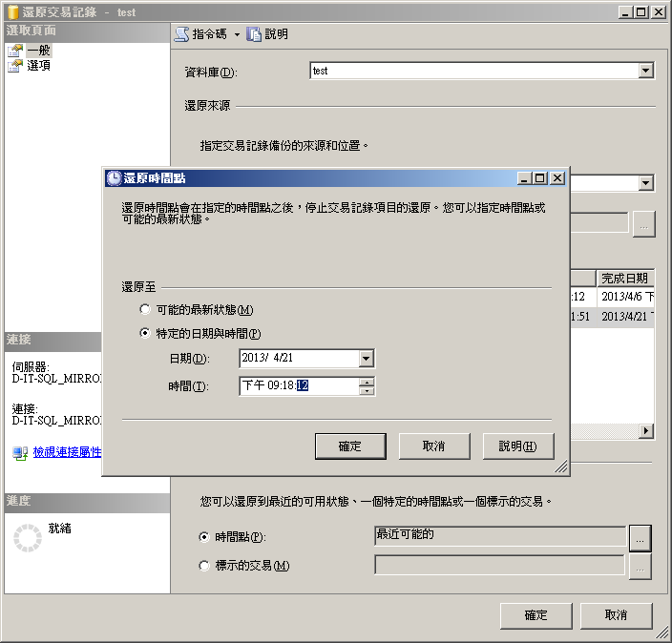Click 取消 in the 還原時間點 dialog
Screen dimensions: 672x643
point(434,446)
